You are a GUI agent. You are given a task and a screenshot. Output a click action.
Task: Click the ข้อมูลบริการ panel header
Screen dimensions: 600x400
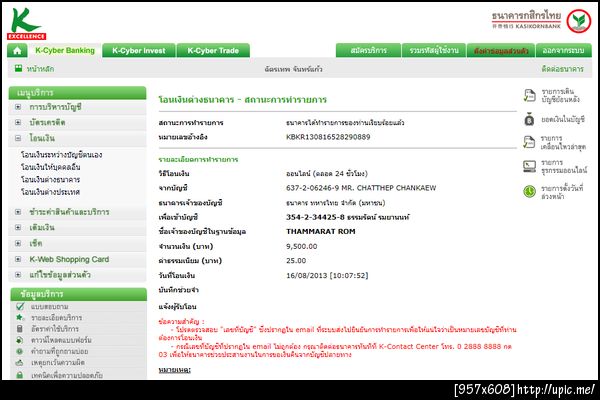tap(78, 294)
